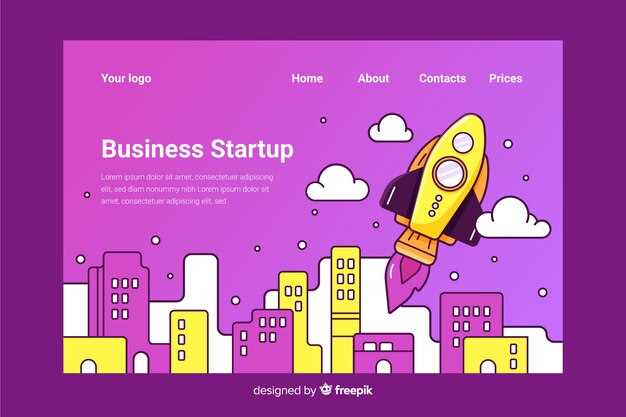Click the cloud above the rocket tip
This screenshot has width=626, height=417.
coord(390,128)
